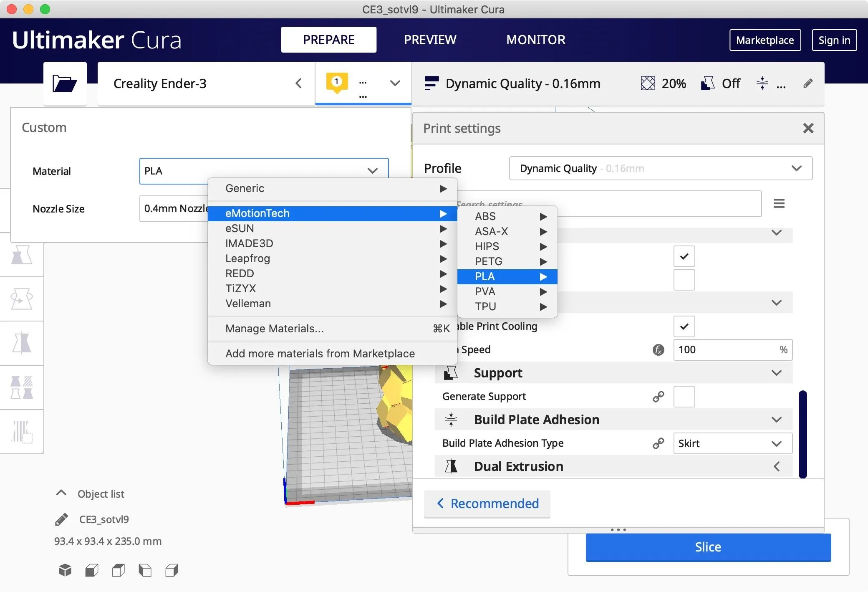
Task: Open the Material PLA dropdown
Action: point(264,171)
